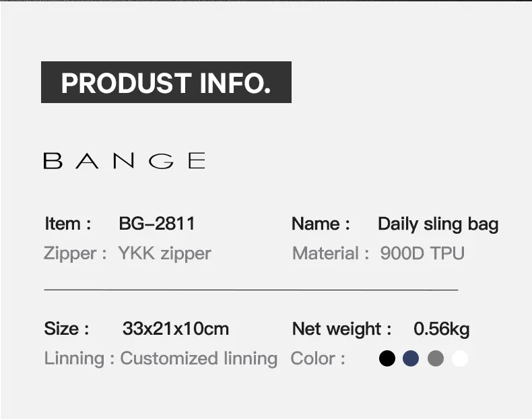This screenshot has height=419, width=532.
Task: Select the YKK zipper value text
Action: 164,253
